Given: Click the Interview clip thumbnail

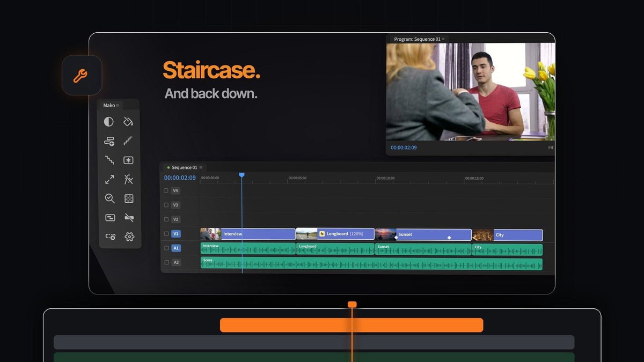Looking at the screenshot, I should coord(210,234).
